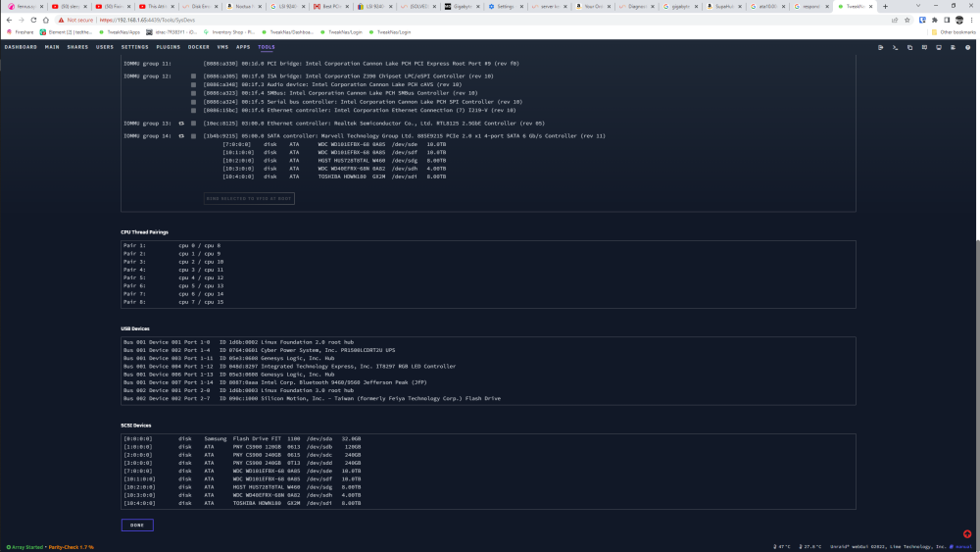This screenshot has width=980, height=552.
Task: Click the browser Reload icon
Action: pyautogui.click(x=33, y=20)
